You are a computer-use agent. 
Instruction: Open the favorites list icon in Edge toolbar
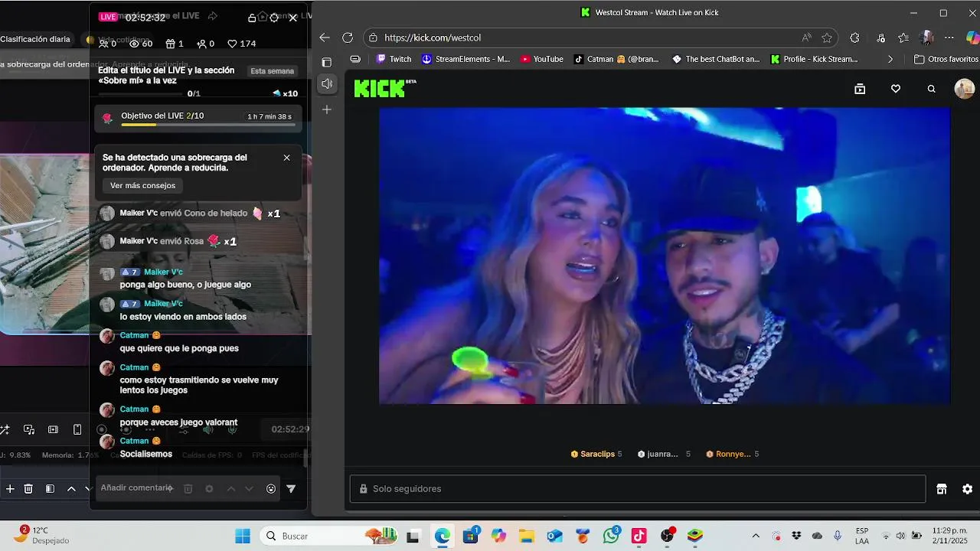903,37
